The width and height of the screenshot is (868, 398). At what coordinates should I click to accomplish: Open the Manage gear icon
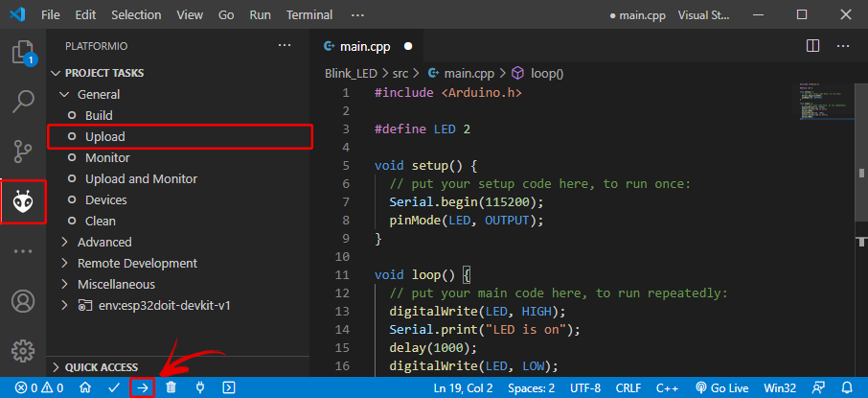point(23,350)
